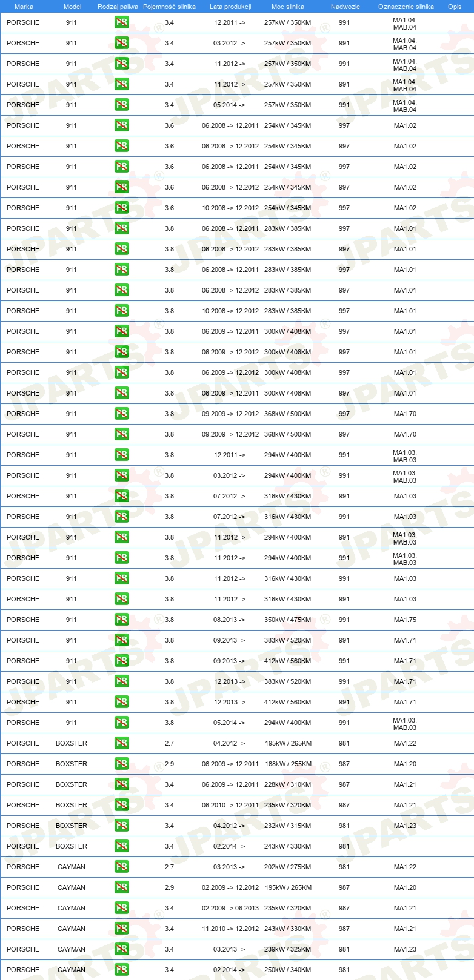474x980 pixels.
Task: Click fuel icon for 911 3.8 05.2014 row
Action: pos(121,723)
